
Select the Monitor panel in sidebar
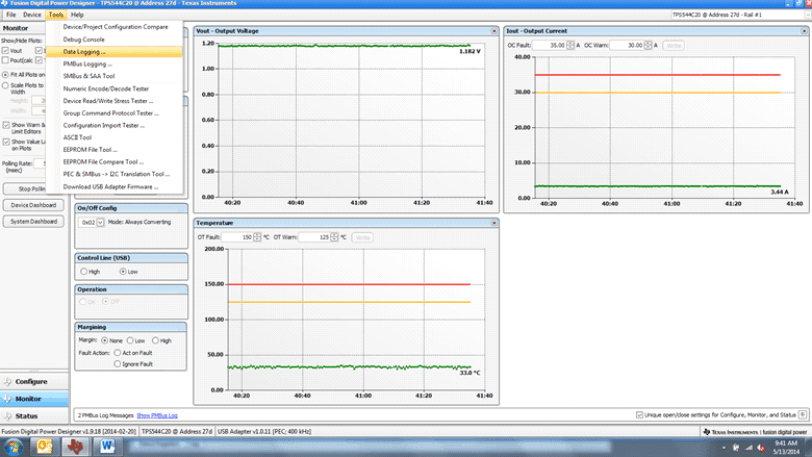coord(28,399)
